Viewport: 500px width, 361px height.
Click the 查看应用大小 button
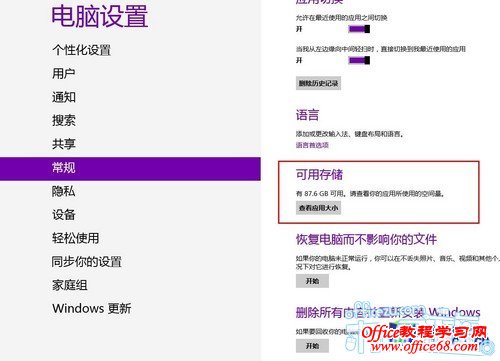pos(318,208)
